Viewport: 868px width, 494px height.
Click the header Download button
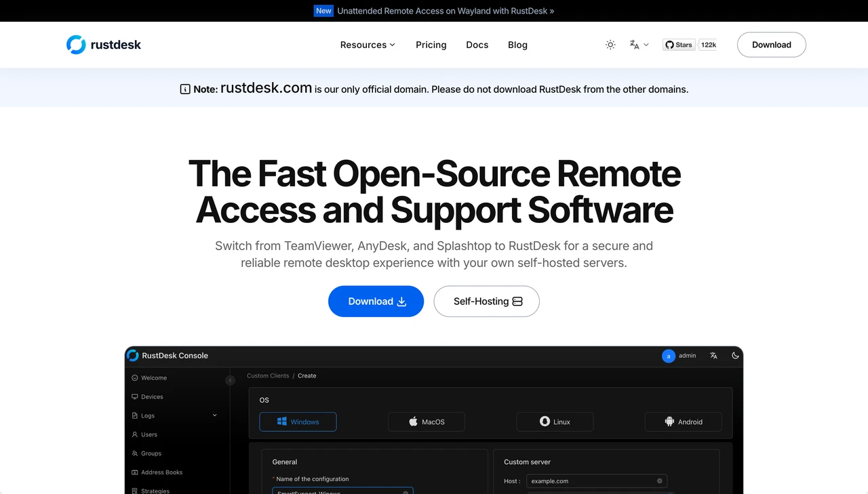click(772, 45)
